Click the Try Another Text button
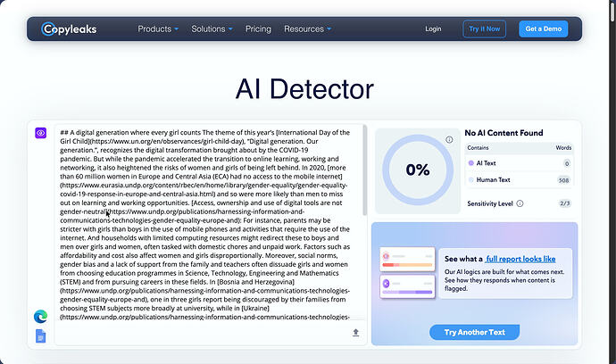The image size is (616, 364). point(475,332)
